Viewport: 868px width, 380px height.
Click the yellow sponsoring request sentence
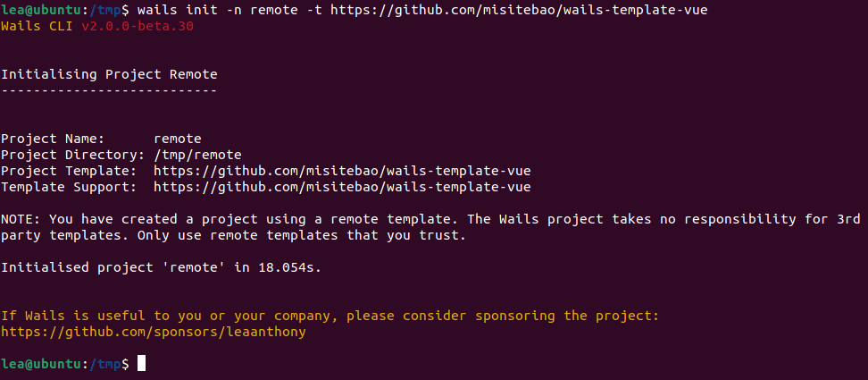click(x=329, y=316)
